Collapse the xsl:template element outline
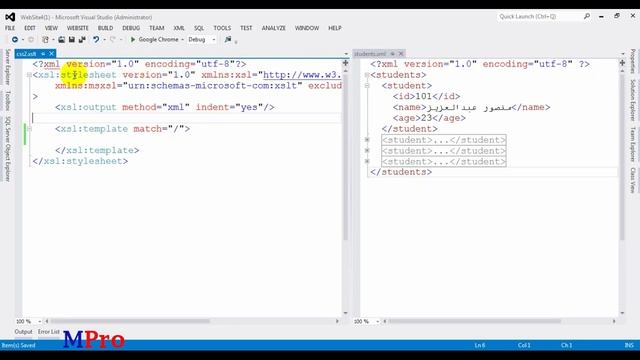 tap(29, 129)
